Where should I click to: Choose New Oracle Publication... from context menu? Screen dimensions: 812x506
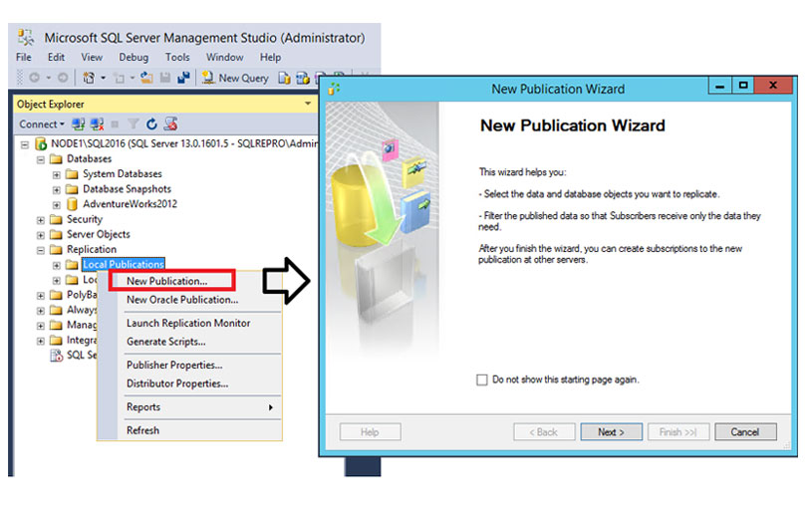(182, 300)
